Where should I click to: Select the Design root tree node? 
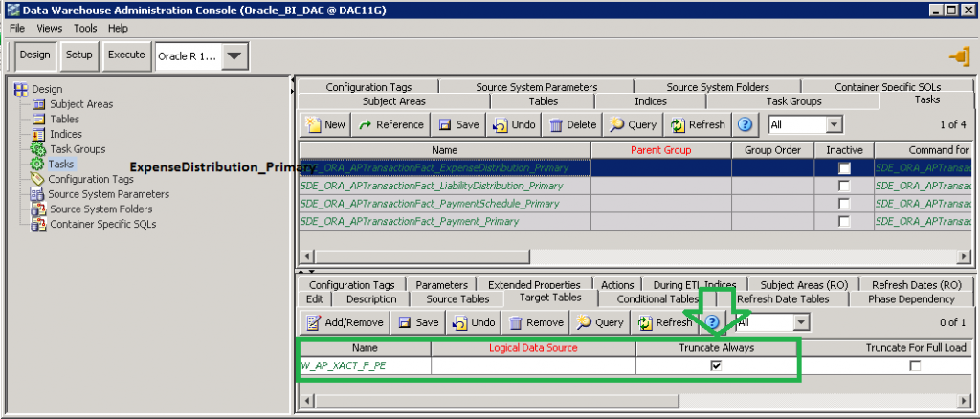coord(47,89)
